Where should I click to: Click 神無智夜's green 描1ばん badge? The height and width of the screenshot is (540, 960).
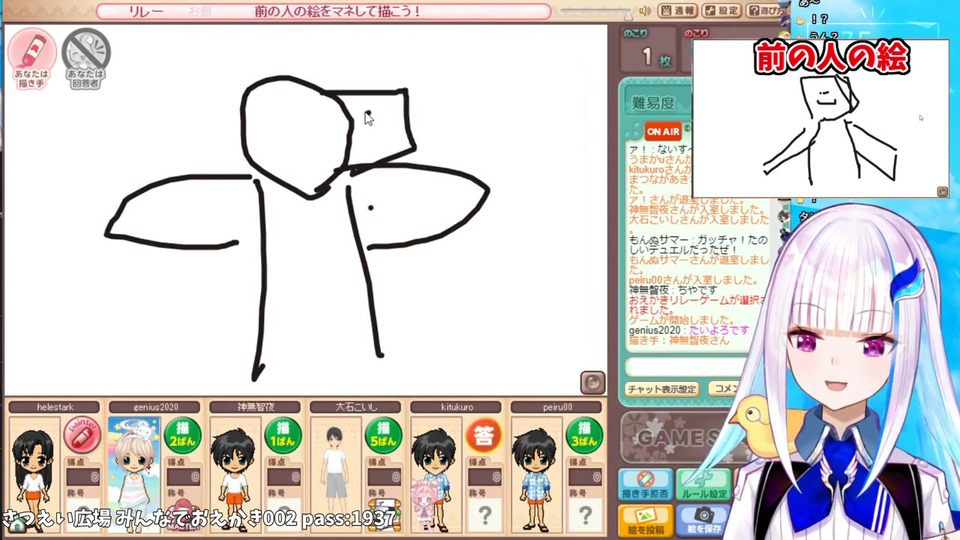pyautogui.click(x=283, y=435)
